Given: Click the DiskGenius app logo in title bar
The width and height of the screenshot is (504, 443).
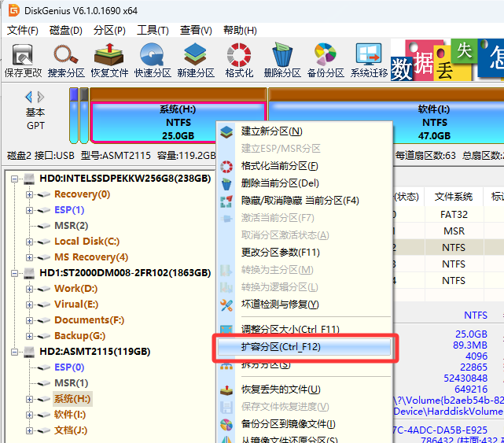Looking at the screenshot, I should point(14,10).
